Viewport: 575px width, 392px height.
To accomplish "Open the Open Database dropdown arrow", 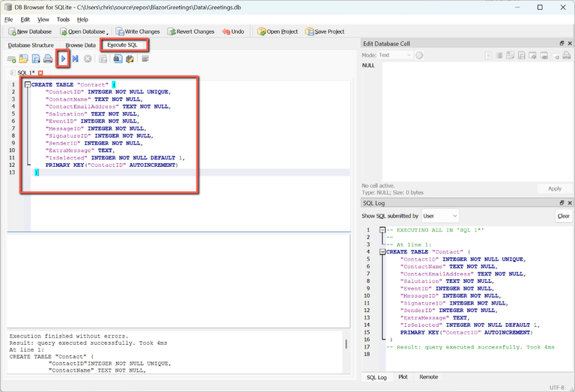I will click(108, 33).
